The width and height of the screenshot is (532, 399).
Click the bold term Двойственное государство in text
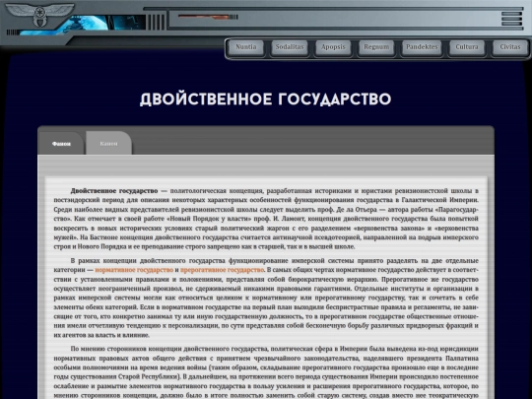pyautogui.click(x=114, y=191)
